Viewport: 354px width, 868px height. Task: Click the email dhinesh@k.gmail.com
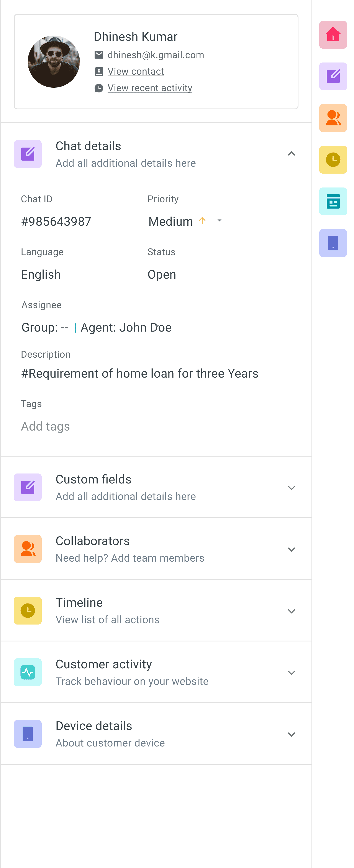click(x=156, y=55)
